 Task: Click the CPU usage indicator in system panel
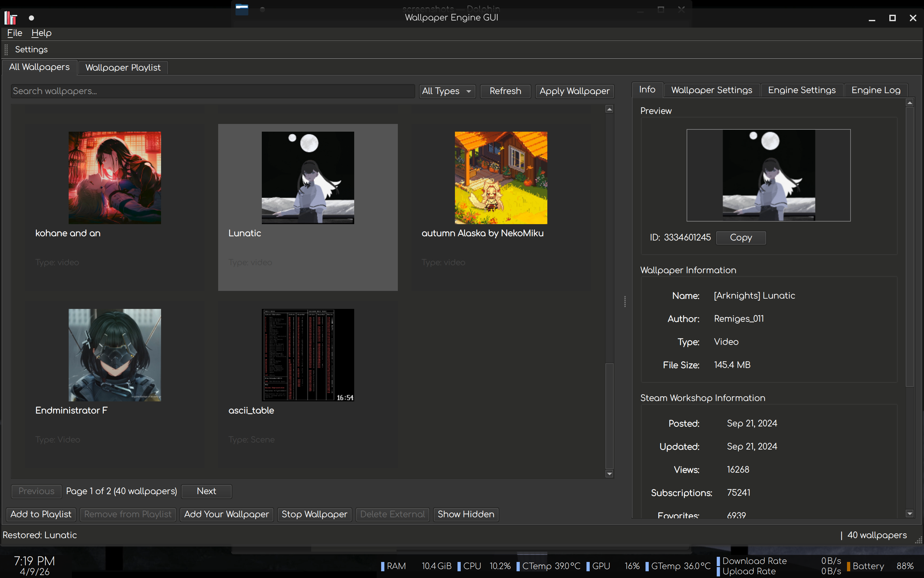pyautogui.click(x=484, y=566)
